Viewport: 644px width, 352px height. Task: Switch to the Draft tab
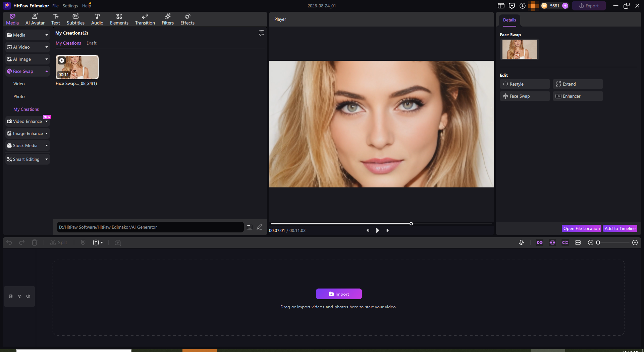tap(91, 43)
